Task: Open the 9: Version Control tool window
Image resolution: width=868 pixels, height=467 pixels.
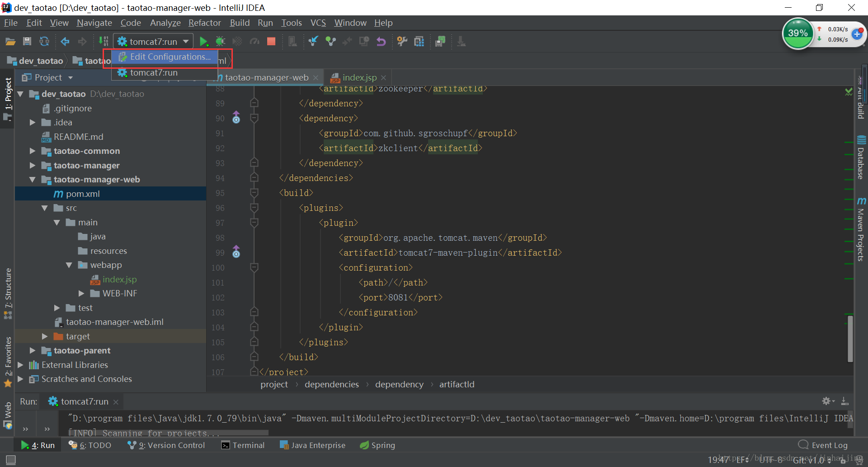Action: click(x=166, y=445)
